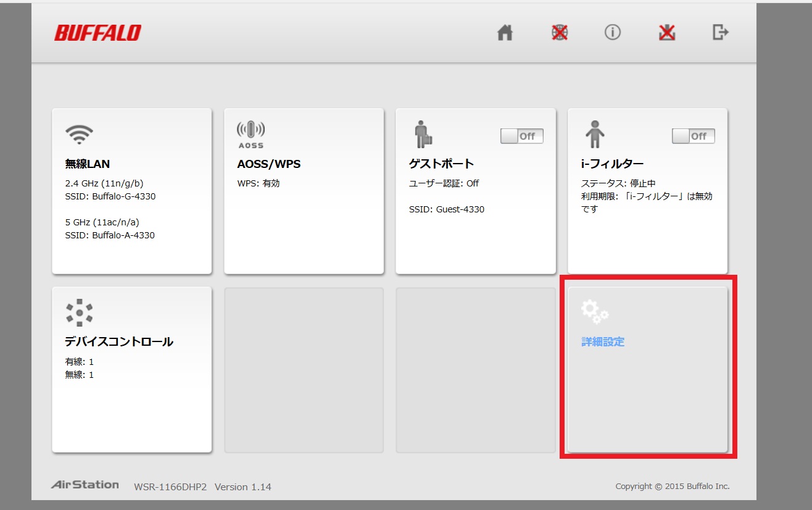
Task: Click the Wi-Fi signal icon on 無線LAN tile
Action: [x=80, y=134]
